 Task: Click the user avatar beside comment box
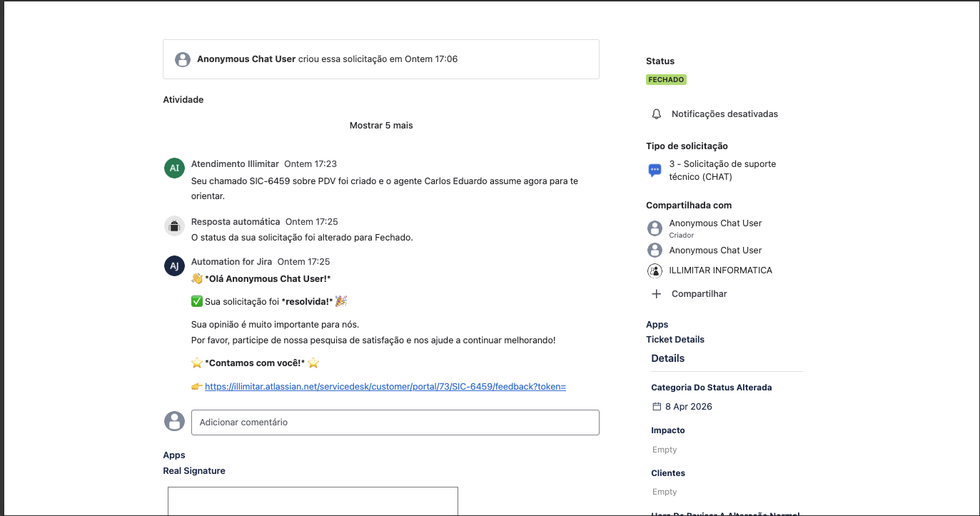[x=174, y=422]
